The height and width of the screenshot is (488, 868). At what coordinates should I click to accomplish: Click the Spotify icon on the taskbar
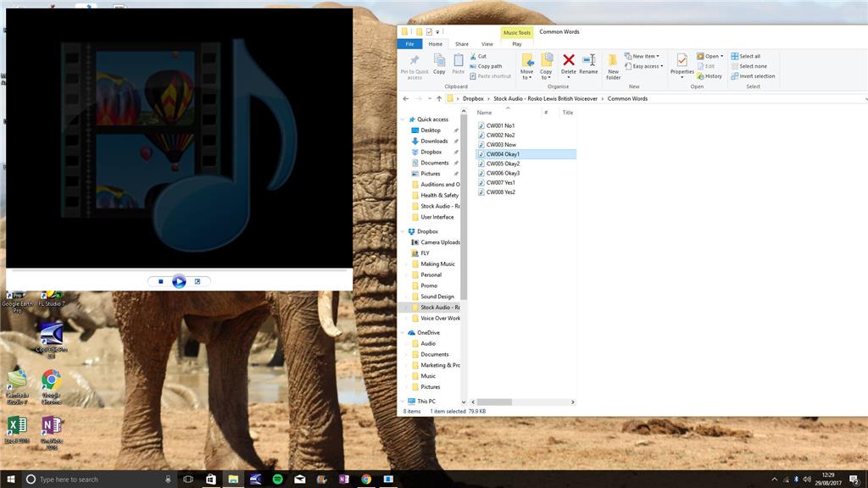pyautogui.click(x=277, y=480)
